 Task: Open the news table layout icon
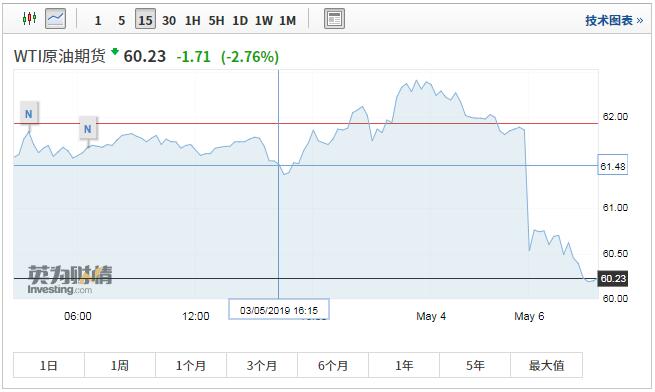pos(334,19)
